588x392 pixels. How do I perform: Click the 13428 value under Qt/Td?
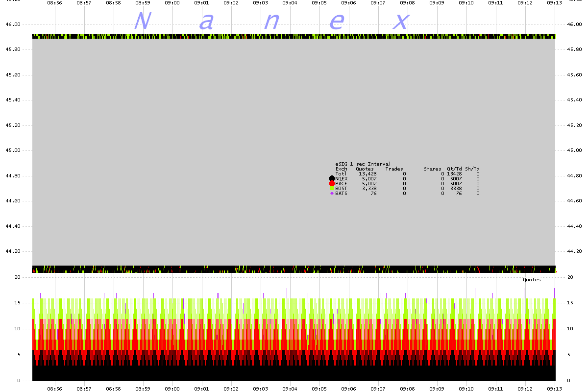tap(454, 173)
